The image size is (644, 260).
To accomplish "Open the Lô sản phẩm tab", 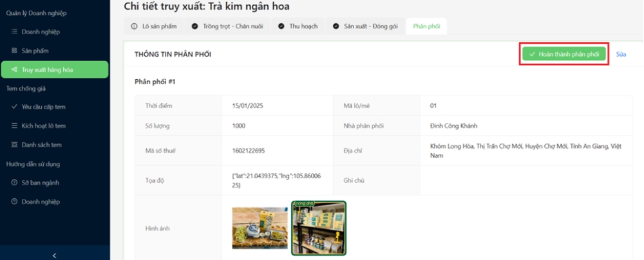I will coord(154,26).
